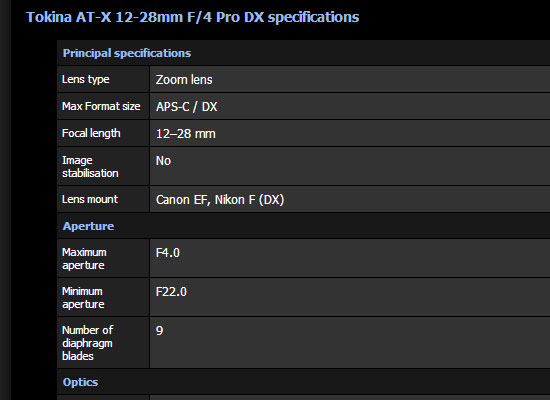The image size is (550, 400).
Task: Click the Canon EF, Nikon F (DX) value
Action: coord(220,200)
